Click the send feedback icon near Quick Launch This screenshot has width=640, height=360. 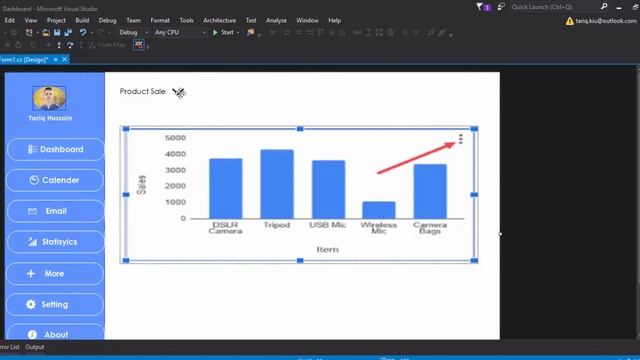501,7
